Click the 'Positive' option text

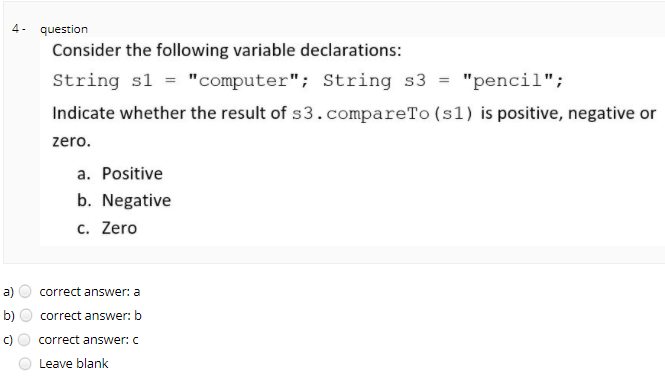[132, 173]
